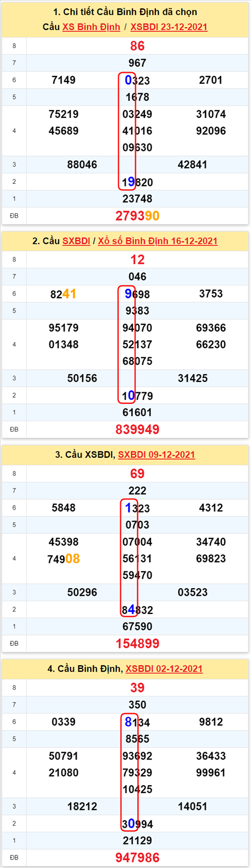
Task: Click prize-seven number 967
Action: pyautogui.click(x=138, y=63)
